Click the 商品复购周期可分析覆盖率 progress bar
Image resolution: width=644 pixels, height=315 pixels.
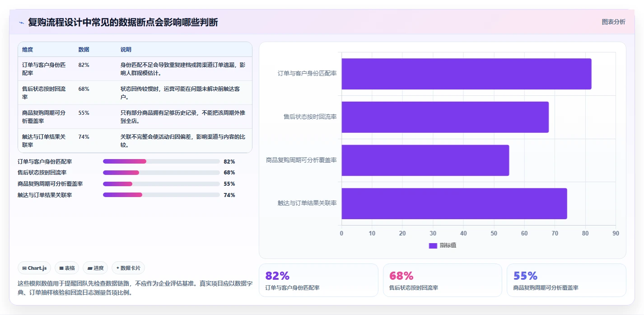pos(161,184)
